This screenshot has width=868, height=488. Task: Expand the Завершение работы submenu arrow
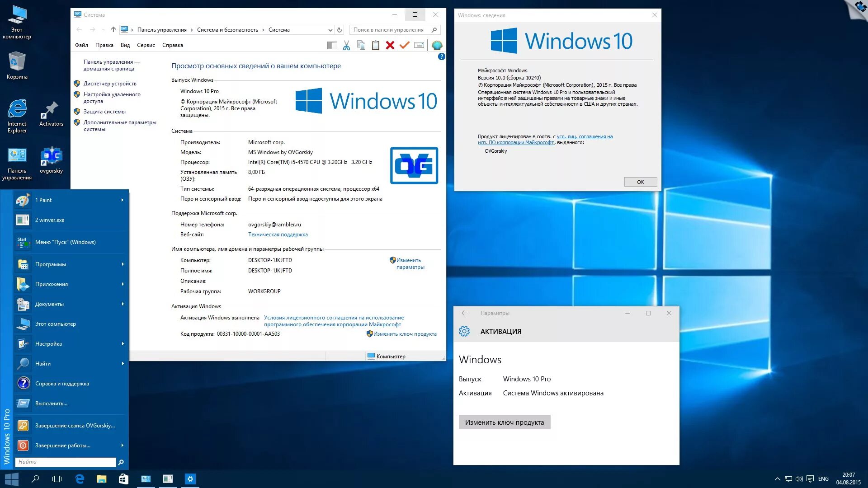pos(123,446)
